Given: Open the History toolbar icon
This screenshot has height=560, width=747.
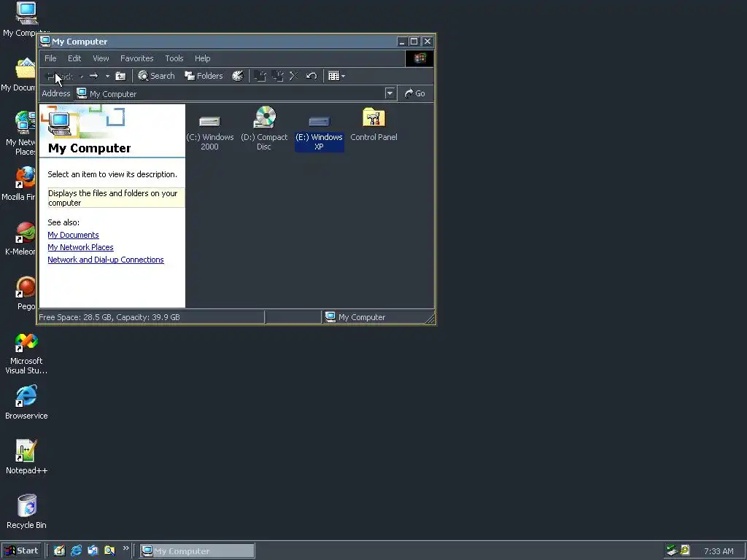Looking at the screenshot, I should pyautogui.click(x=237, y=76).
